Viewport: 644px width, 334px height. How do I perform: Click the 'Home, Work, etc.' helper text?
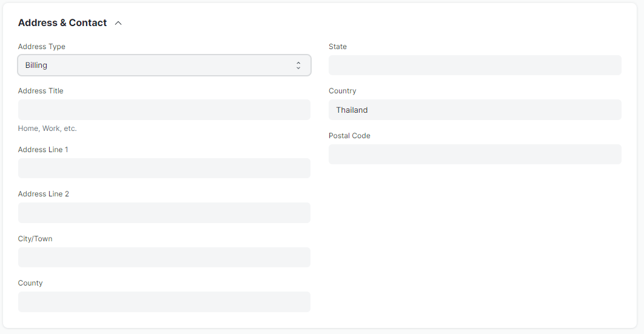tap(47, 129)
